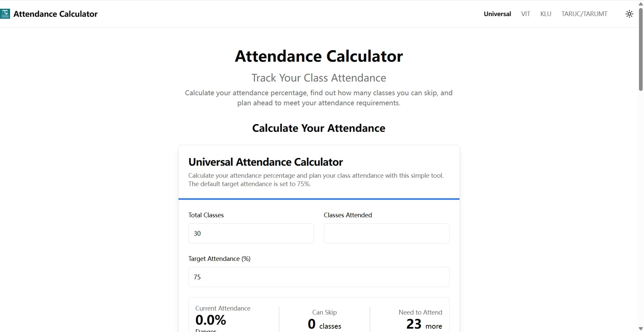Screen dimensions: 644x332
Task: Click the scrollbar down arrow
Action: tap(641, 328)
